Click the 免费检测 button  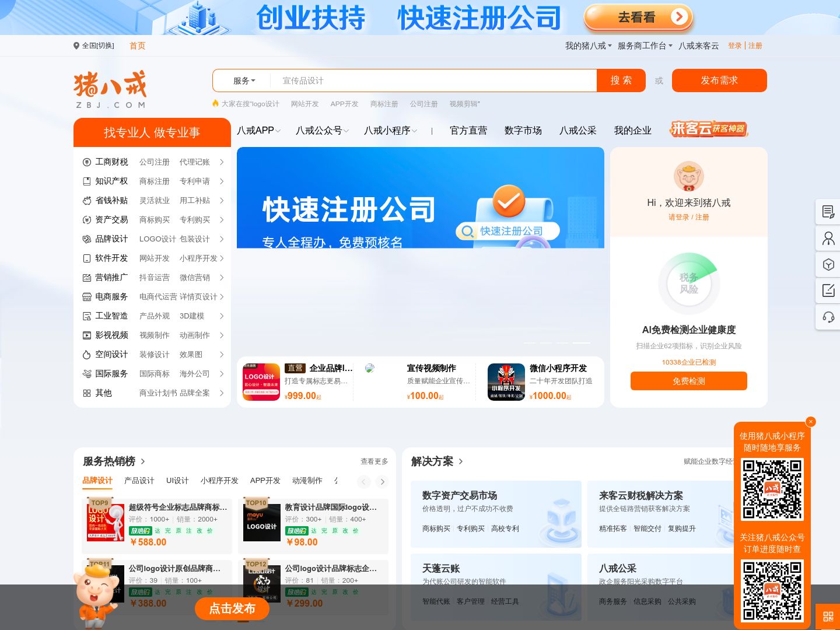[x=689, y=381]
